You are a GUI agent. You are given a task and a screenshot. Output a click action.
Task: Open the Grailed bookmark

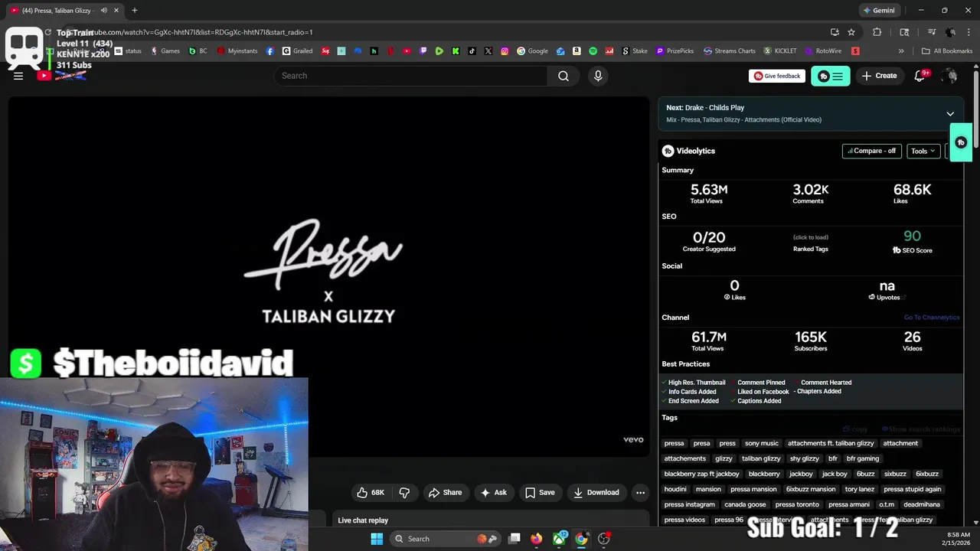pos(297,51)
